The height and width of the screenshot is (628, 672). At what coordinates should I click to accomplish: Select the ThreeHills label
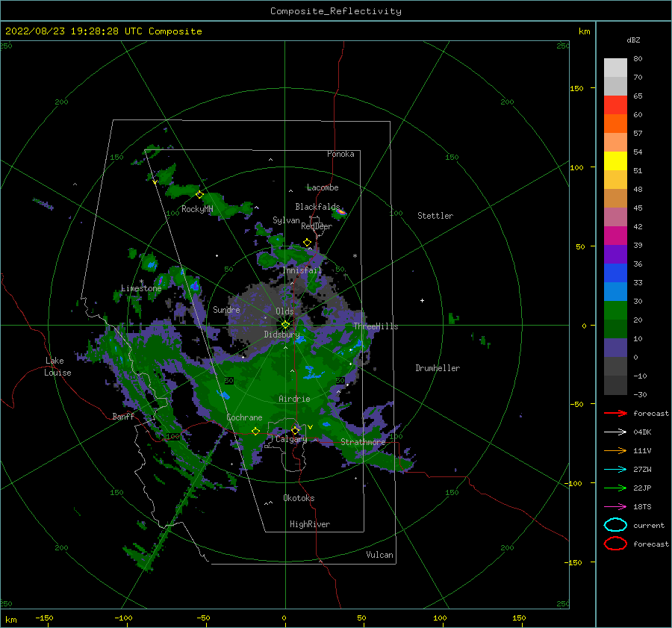(x=376, y=326)
